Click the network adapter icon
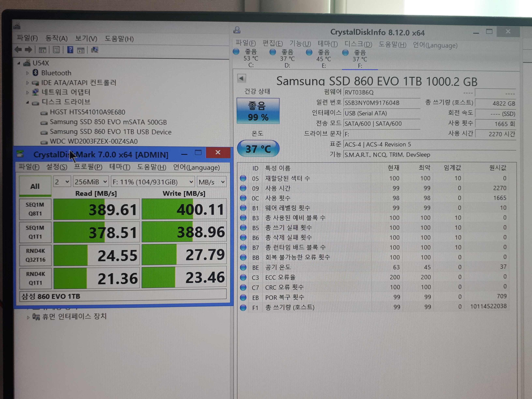The width and height of the screenshot is (532, 399). tap(36, 92)
